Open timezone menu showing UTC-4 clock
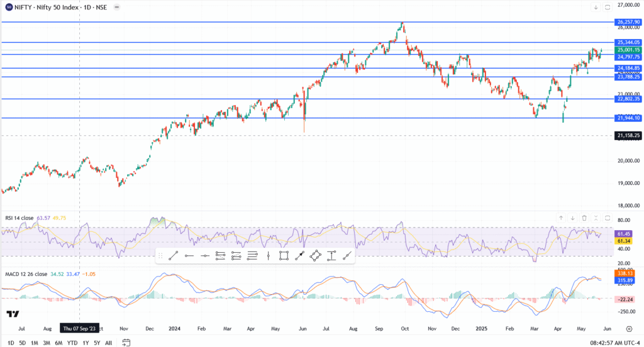The width and height of the screenshot is (644, 347). 615,343
